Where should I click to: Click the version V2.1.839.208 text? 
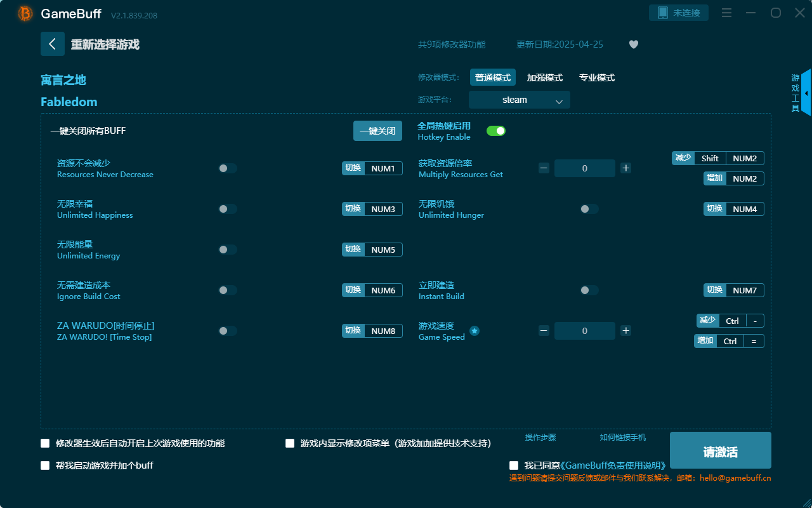[x=134, y=15]
